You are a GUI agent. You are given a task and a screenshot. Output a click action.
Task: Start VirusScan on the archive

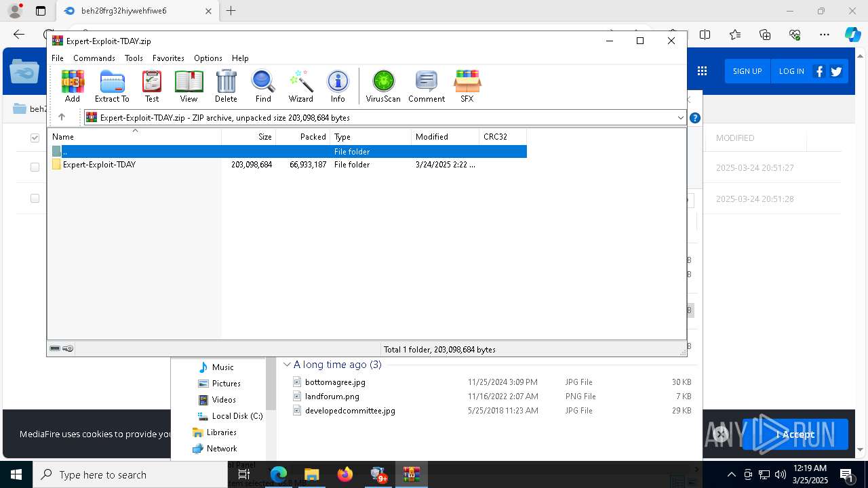point(383,86)
